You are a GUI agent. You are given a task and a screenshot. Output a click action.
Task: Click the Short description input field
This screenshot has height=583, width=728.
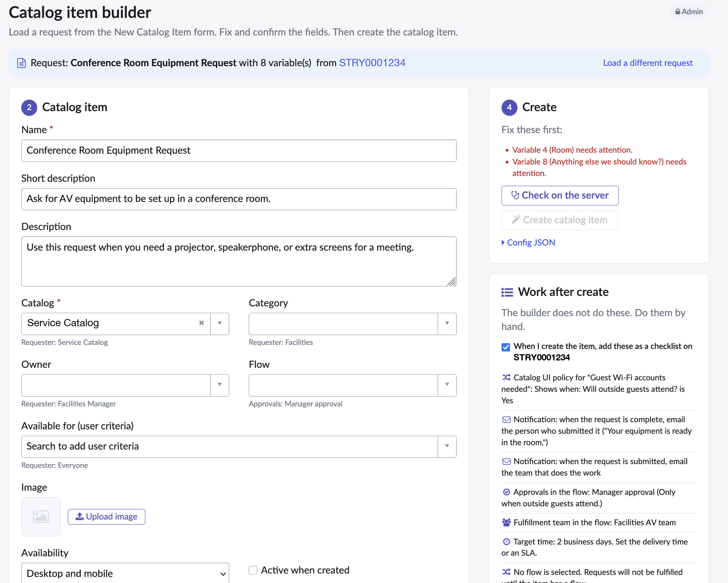239,199
